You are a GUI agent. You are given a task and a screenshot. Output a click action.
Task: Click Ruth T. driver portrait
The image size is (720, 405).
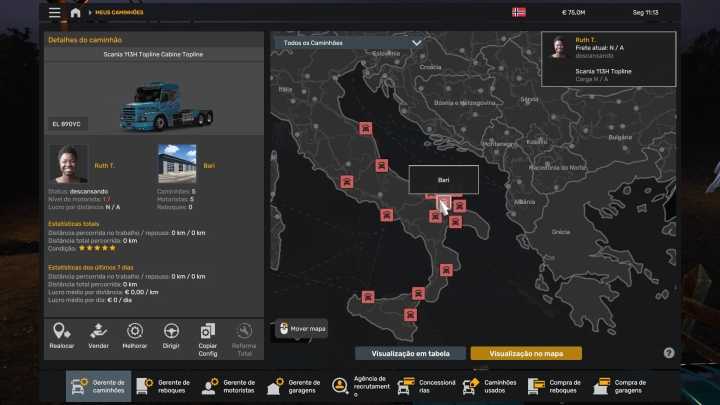[x=68, y=164]
